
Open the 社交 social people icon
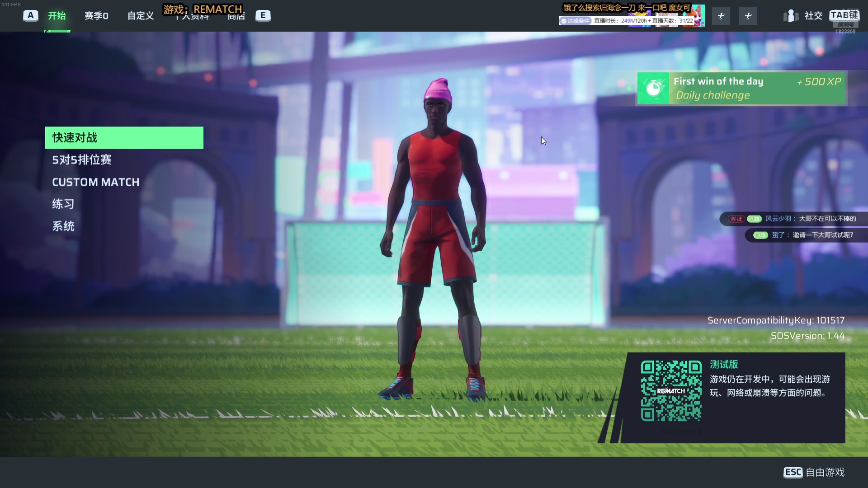(x=791, y=16)
